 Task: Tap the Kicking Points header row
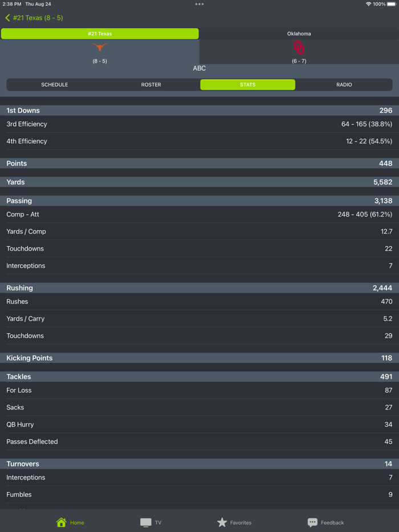tap(199, 358)
